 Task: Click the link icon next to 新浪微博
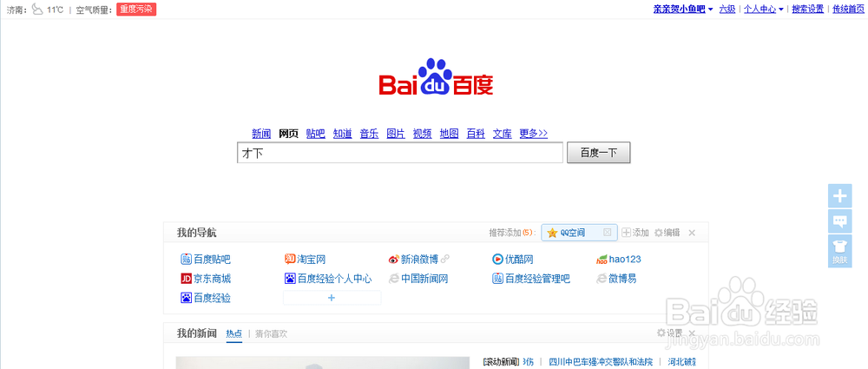[x=445, y=259]
